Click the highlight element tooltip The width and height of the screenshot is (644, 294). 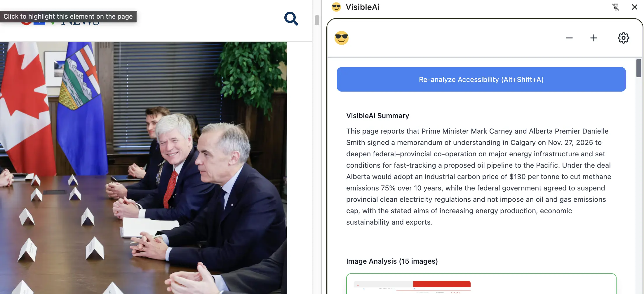[68, 16]
